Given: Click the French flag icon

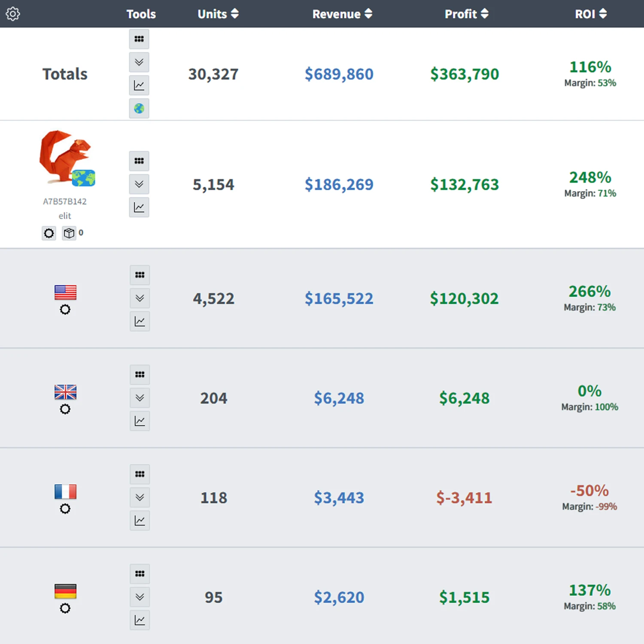Looking at the screenshot, I should [65, 492].
